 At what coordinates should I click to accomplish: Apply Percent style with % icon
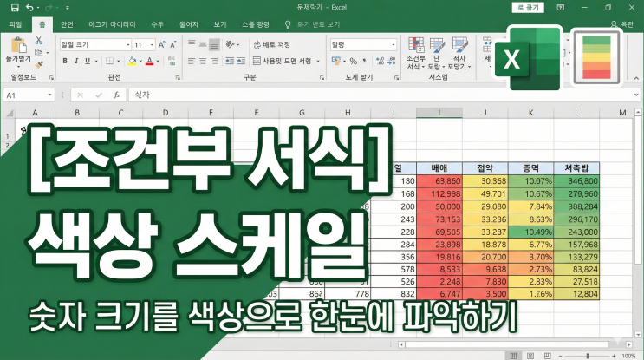[x=354, y=61]
